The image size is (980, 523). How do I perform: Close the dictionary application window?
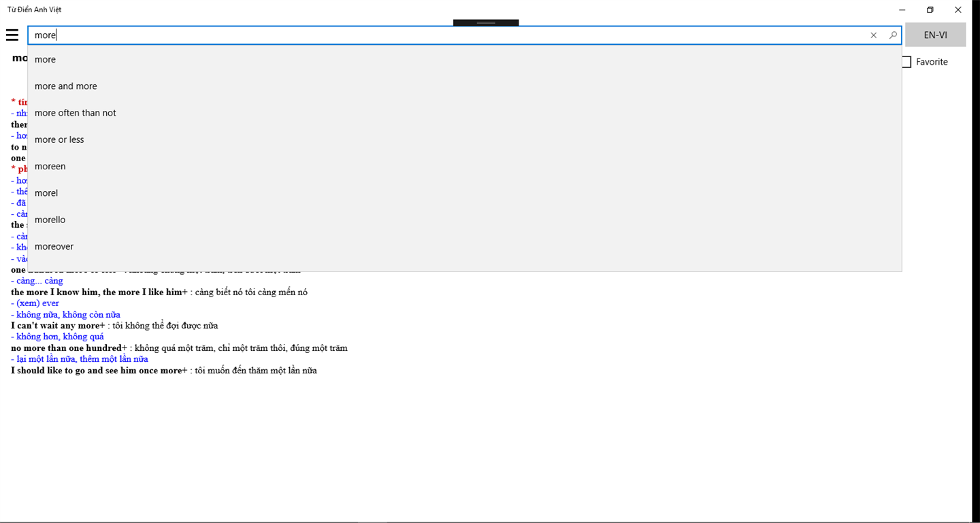pos(958,10)
